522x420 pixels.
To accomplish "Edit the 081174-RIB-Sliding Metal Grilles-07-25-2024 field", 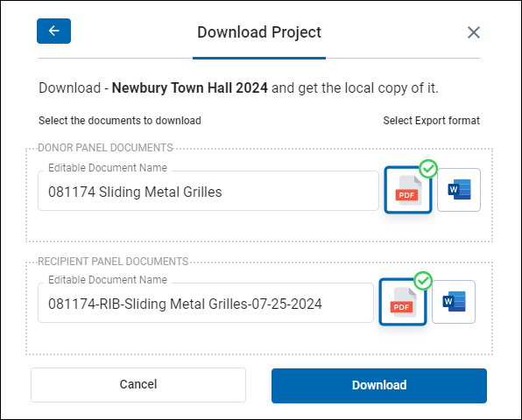I will coord(206,303).
